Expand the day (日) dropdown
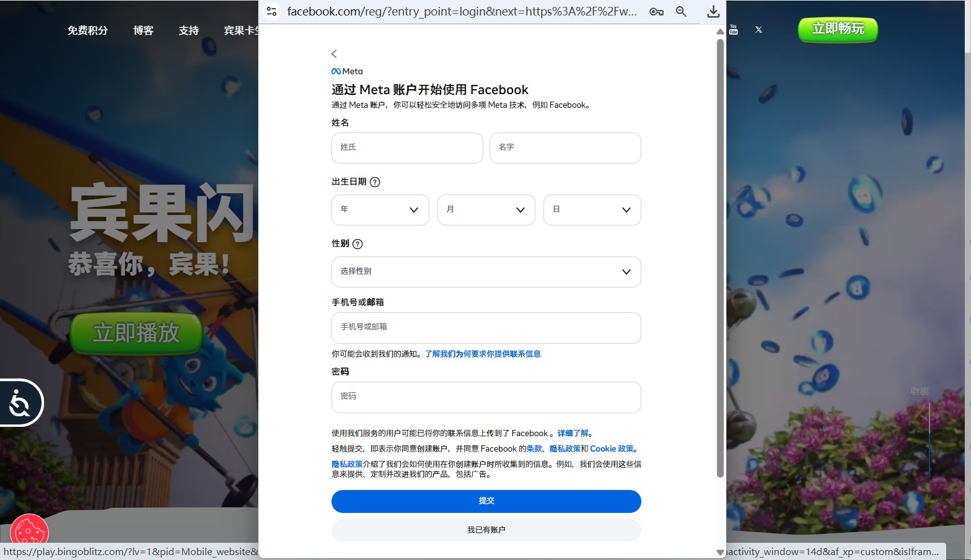 [592, 210]
